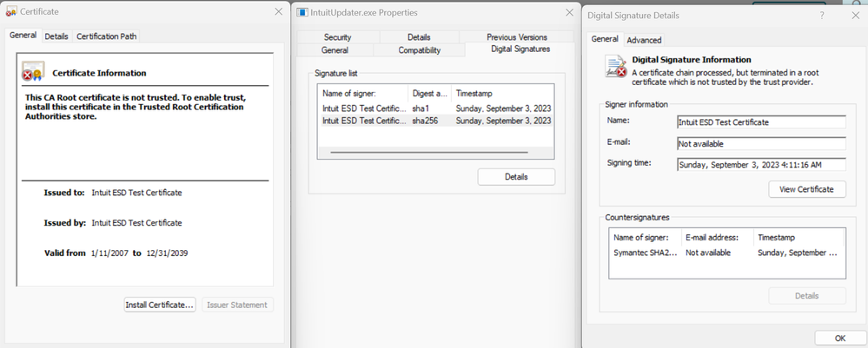
Task: Select the Symantec SHA2 countersignature row
Action: pyautogui.click(x=727, y=253)
